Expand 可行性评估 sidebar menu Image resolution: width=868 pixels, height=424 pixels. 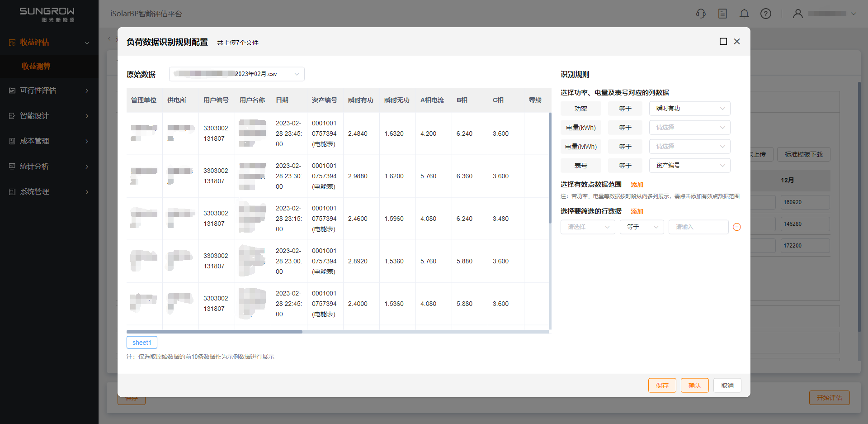pyautogui.click(x=49, y=91)
